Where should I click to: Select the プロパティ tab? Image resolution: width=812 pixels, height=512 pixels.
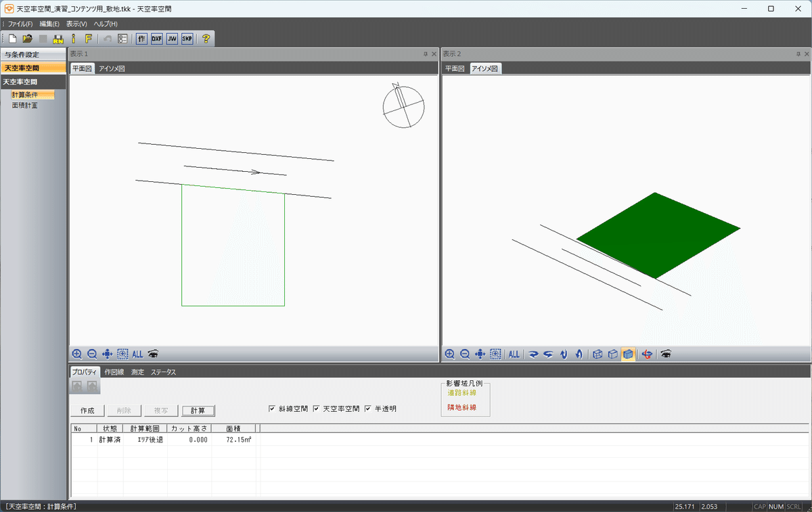[x=85, y=372]
